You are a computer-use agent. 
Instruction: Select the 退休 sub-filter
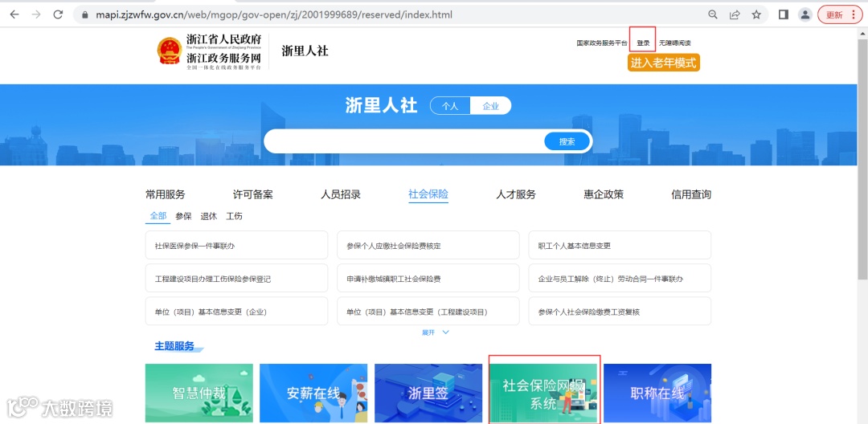click(x=209, y=216)
